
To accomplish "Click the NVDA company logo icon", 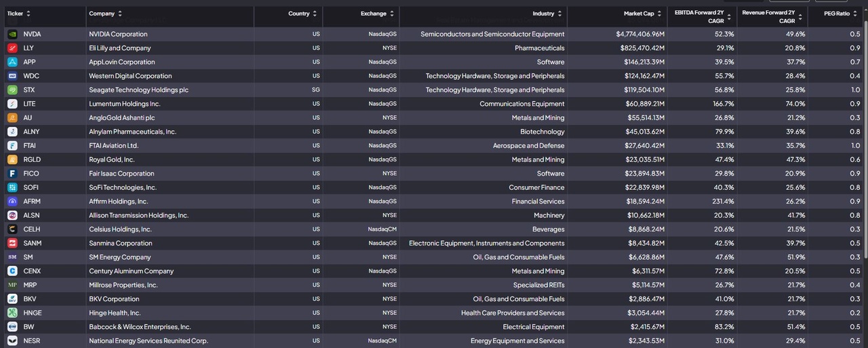I will (x=12, y=34).
